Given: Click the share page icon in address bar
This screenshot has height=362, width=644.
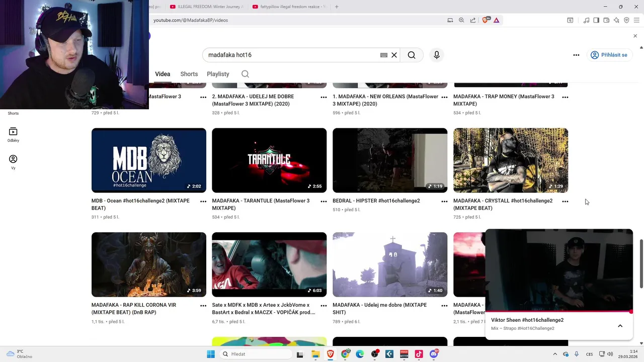Looking at the screenshot, I should coord(473,20).
